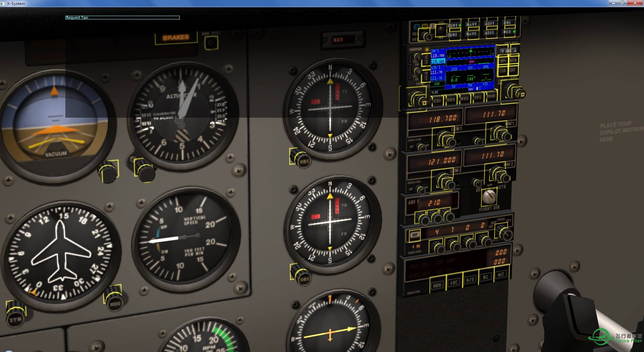
Task: Toggle MKR marker audio button
Action: [x=508, y=32]
